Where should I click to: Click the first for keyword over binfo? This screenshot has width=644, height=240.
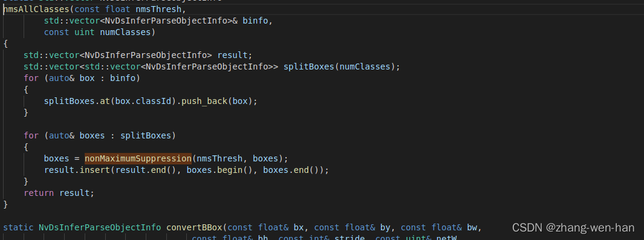tap(31, 78)
